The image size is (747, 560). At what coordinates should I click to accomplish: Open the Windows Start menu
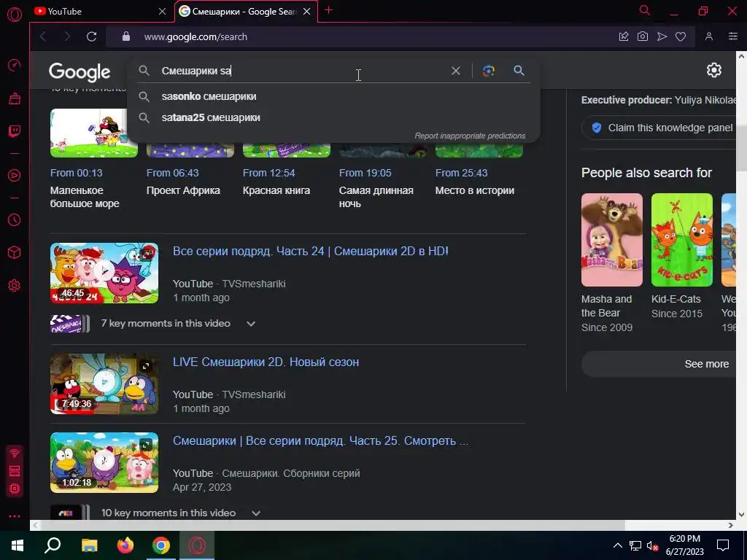tap(18, 545)
